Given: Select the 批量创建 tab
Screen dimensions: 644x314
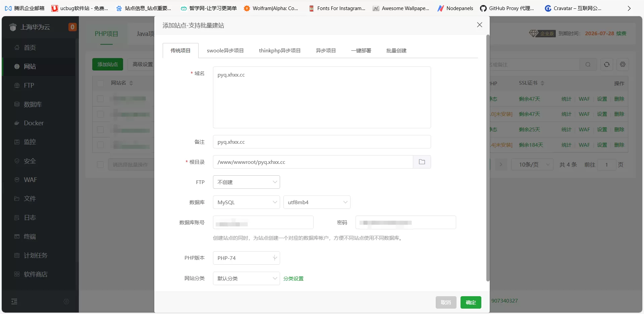Looking at the screenshot, I should (396, 51).
